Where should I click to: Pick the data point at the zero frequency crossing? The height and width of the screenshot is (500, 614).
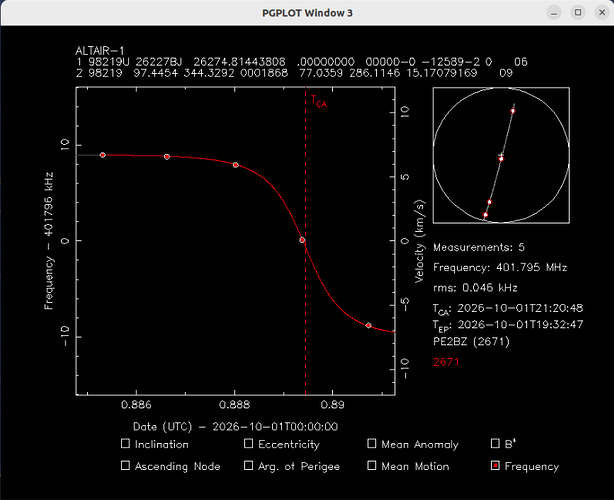(302, 240)
